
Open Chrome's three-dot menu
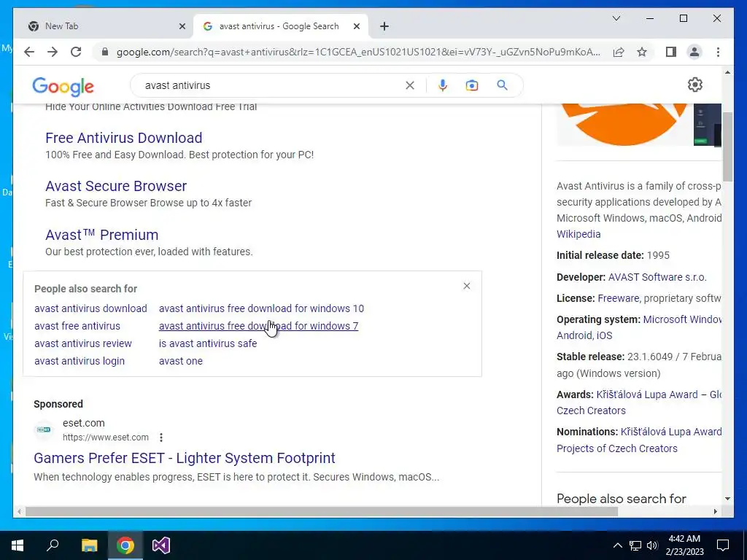point(718,52)
